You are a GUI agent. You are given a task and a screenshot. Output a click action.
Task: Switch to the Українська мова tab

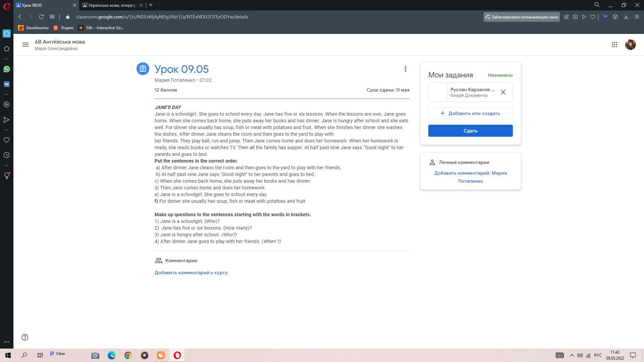tap(111, 5)
